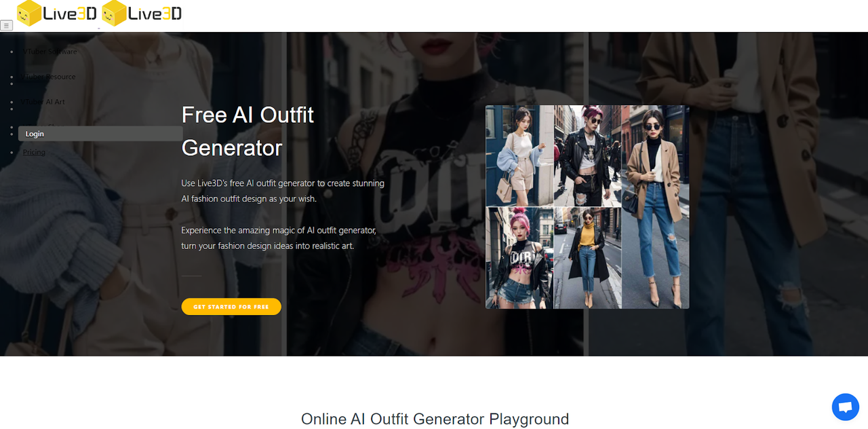Open the VTuber AI Art menu item
868x429 pixels.
click(x=44, y=102)
